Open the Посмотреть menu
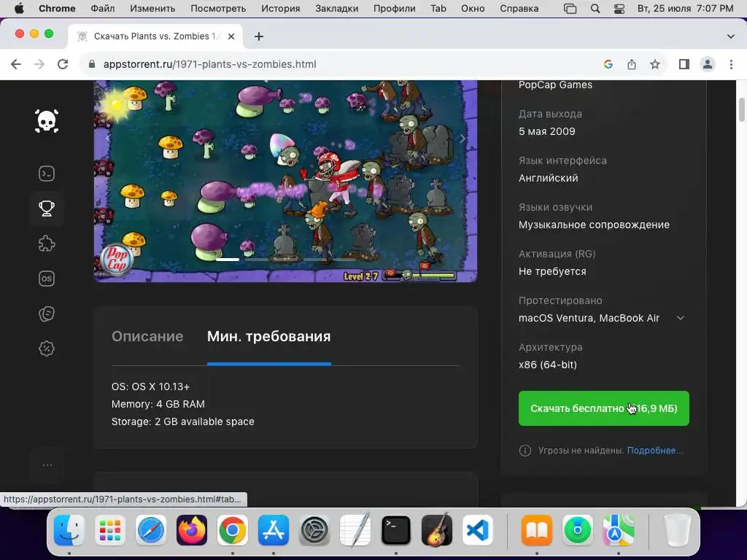 click(218, 9)
